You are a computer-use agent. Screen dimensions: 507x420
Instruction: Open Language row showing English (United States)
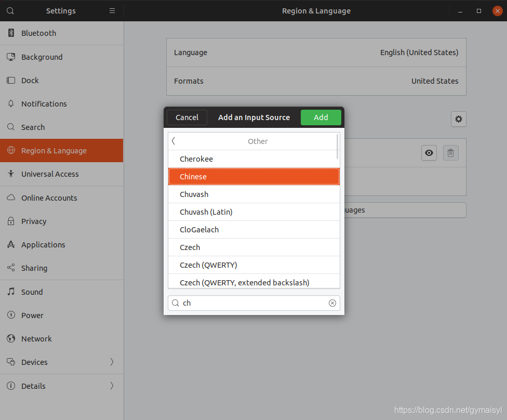coord(316,52)
